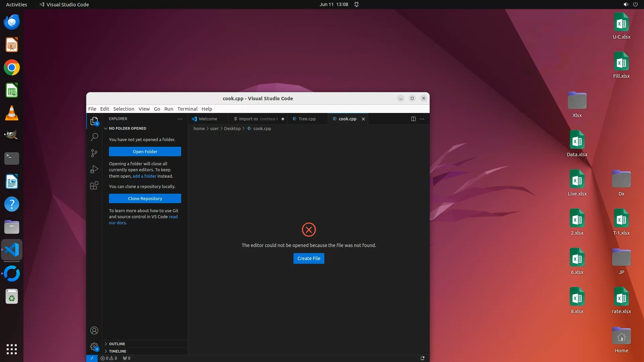644x362 pixels.
Task: Open the Terminal menu
Action: click(x=187, y=109)
